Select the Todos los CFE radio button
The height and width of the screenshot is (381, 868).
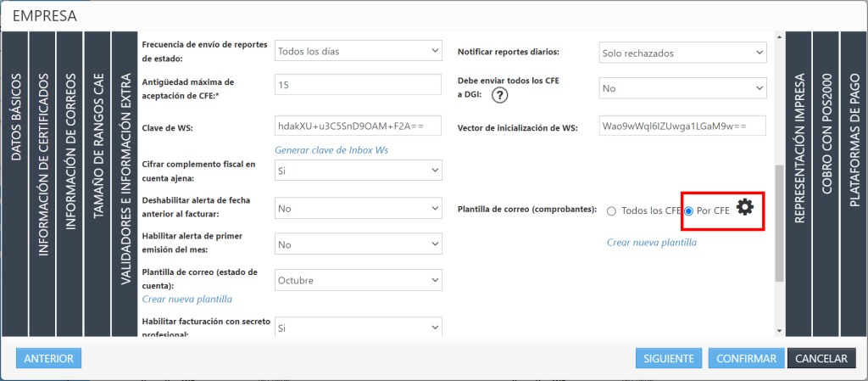pyautogui.click(x=611, y=211)
